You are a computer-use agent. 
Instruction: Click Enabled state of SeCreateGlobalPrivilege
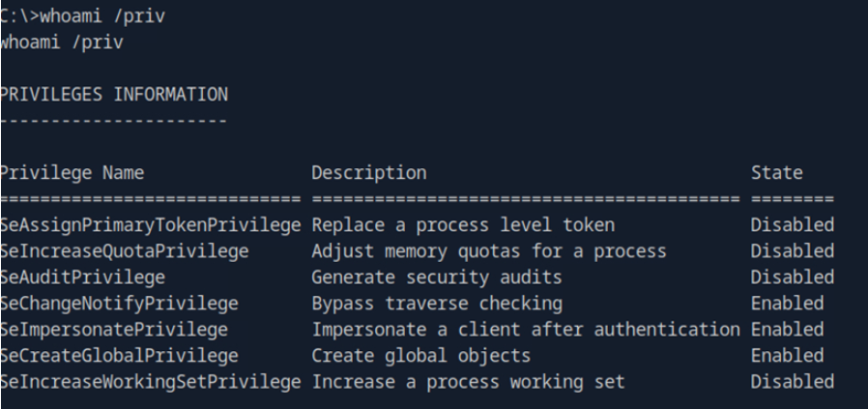pyautogui.click(x=787, y=356)
